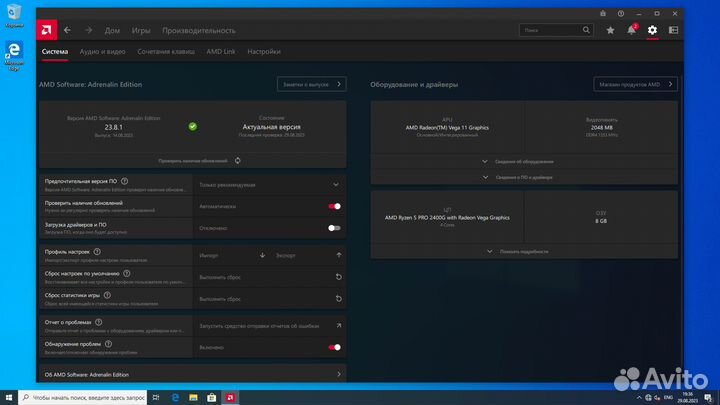Toggle problem detection switch
The width and height of the screenshot is (720, 405).
[334, 347]
